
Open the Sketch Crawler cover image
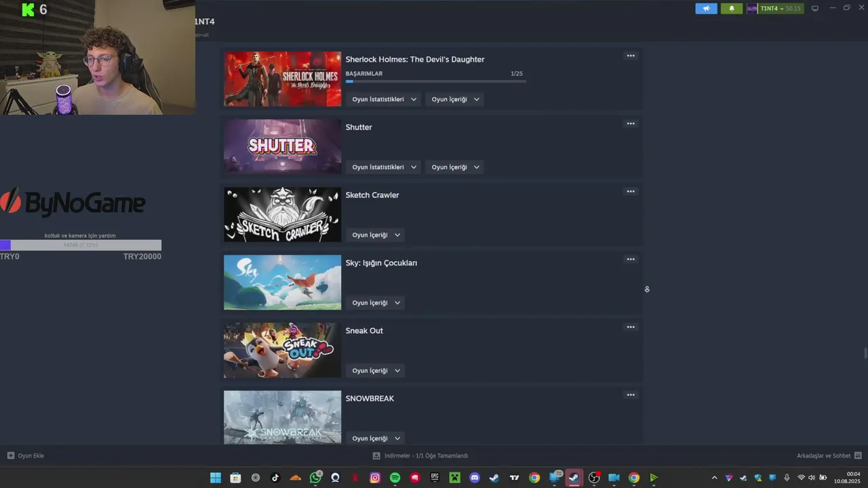(283, 214)
